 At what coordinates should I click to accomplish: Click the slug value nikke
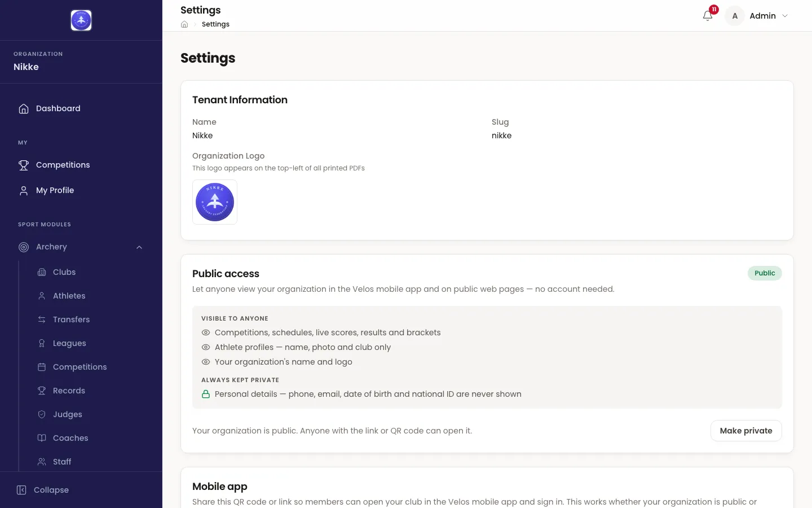point(501,135)
